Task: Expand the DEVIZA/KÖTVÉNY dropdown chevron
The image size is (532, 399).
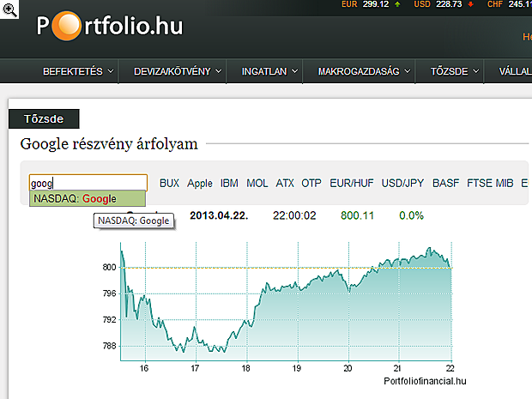Action: tap(219, 71)
